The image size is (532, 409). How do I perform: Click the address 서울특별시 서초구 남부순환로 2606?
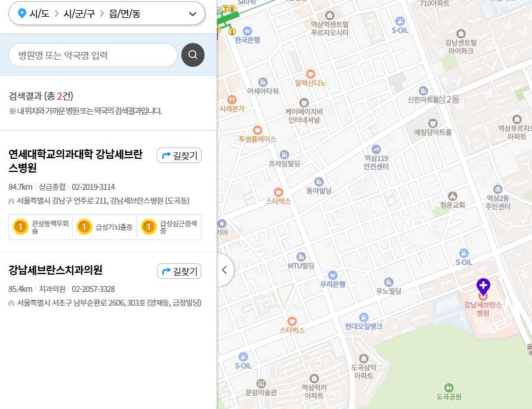[109, 303]
